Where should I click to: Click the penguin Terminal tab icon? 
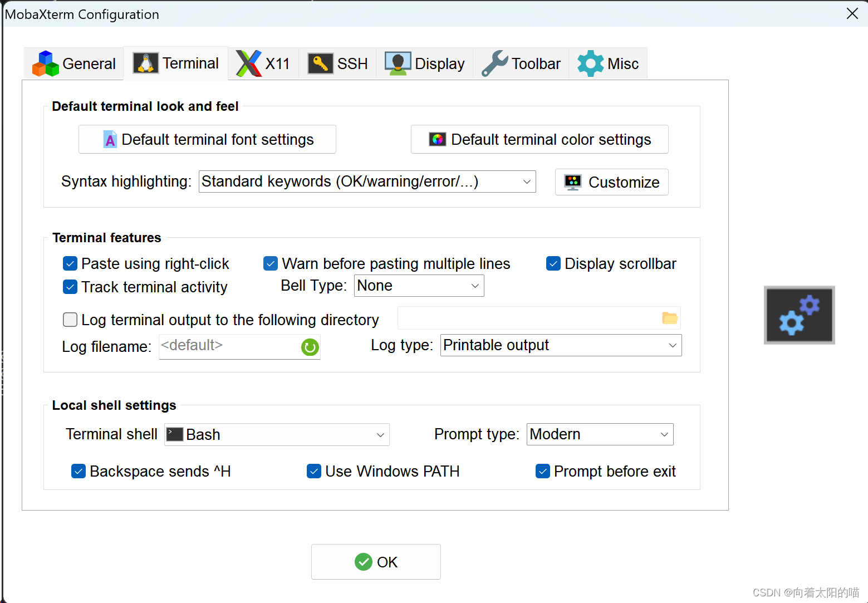coord(146,63)
